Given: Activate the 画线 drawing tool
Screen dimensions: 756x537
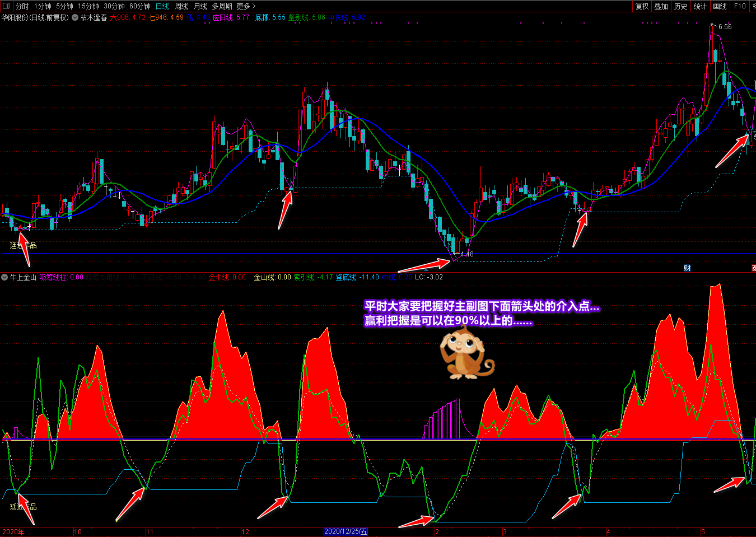Looking at the screenshot, I should click(720, 6).
